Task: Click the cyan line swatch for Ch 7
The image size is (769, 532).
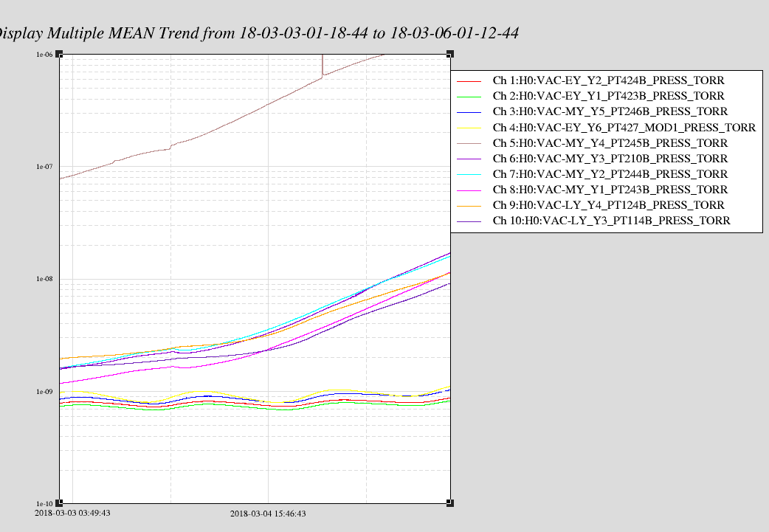Action: tap(469, 175)
